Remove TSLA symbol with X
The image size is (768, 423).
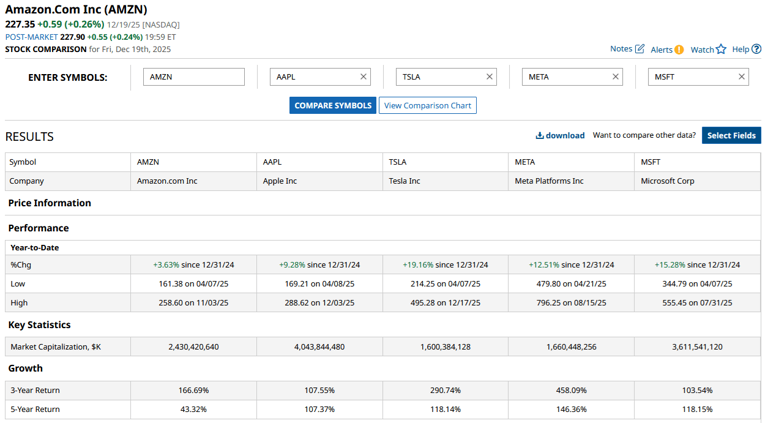point(490,77)
